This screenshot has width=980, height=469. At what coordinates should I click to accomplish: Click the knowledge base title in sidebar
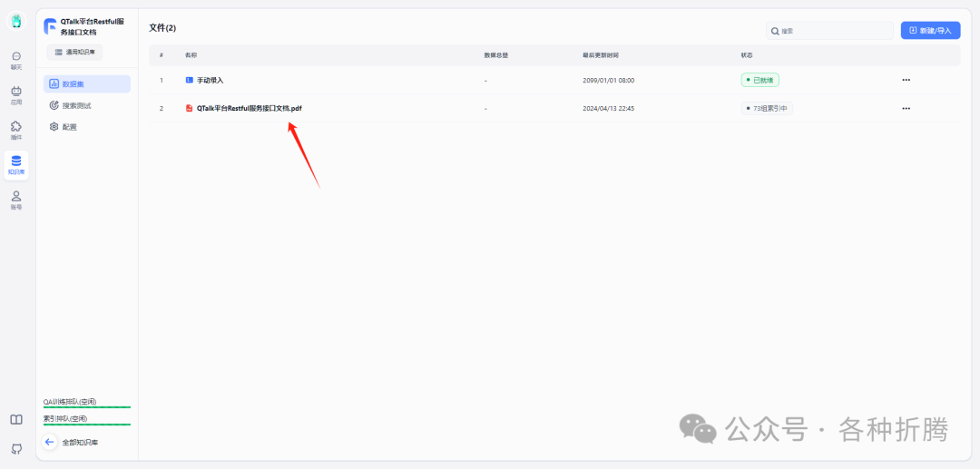click(x=92, y=27)
